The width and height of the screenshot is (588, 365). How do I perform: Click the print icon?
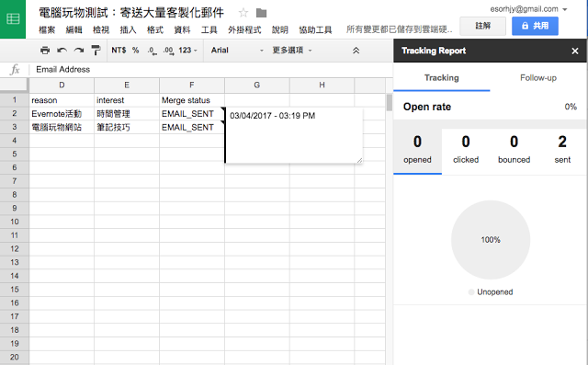45,51
